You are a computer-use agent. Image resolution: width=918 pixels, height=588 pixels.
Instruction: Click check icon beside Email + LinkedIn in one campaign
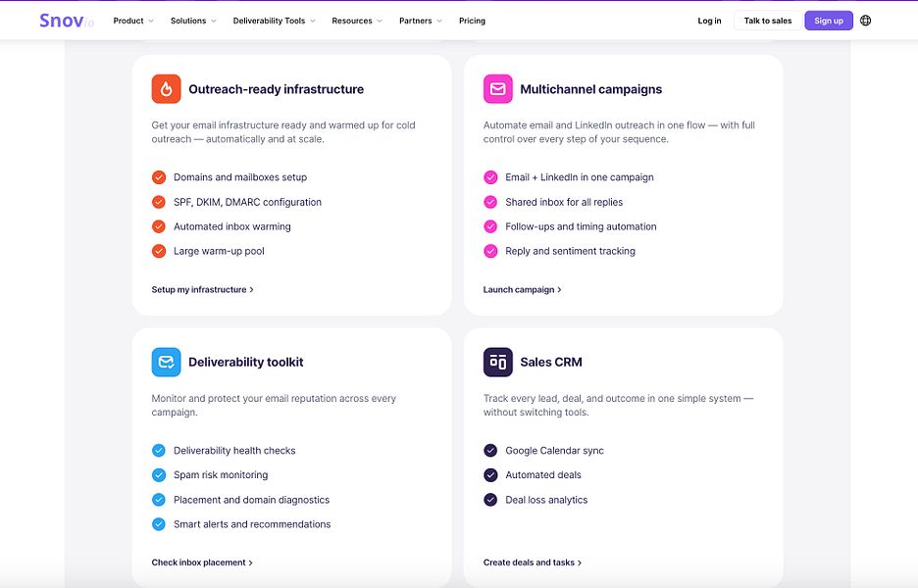pos(490,177)
